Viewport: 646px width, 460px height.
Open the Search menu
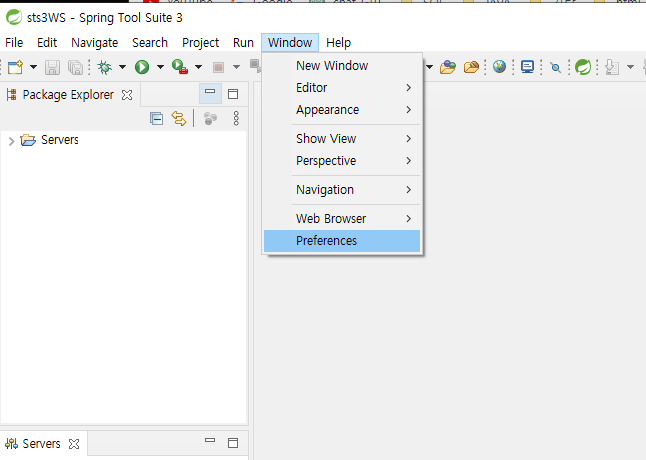[150, 42]
